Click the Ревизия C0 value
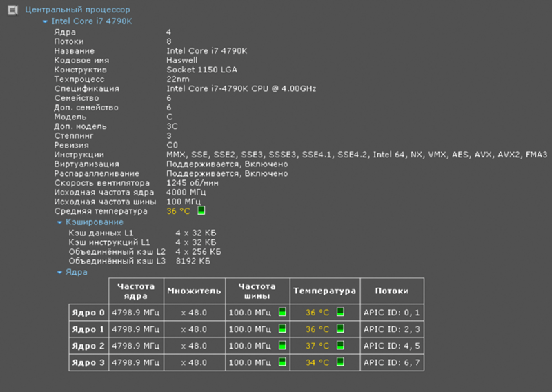The image size is (552, 392). click(x=172, y=145)
